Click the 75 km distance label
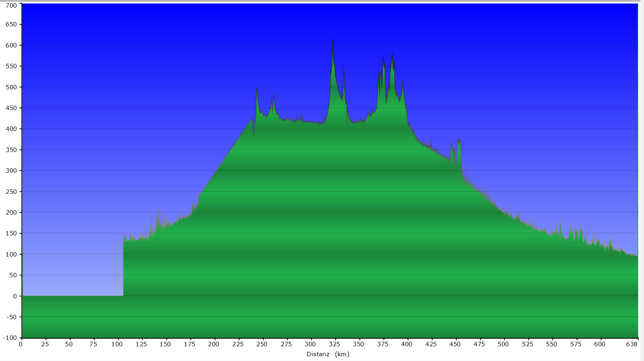Image resolution: width=644 pixels, height=361 pixels. click(93, 344)
